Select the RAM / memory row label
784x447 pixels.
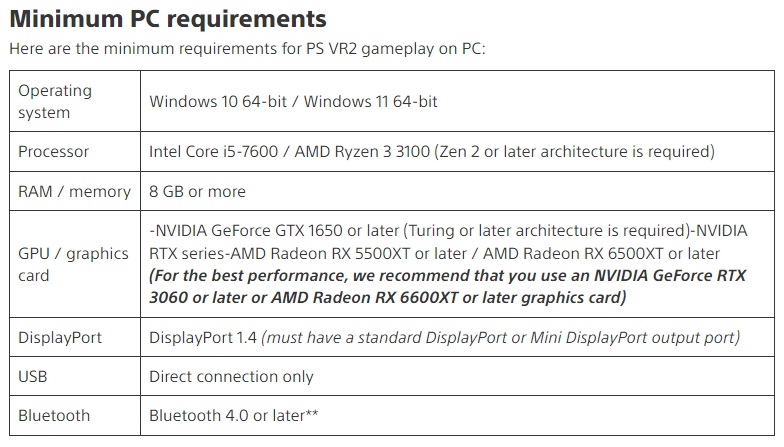click(74, 192)
